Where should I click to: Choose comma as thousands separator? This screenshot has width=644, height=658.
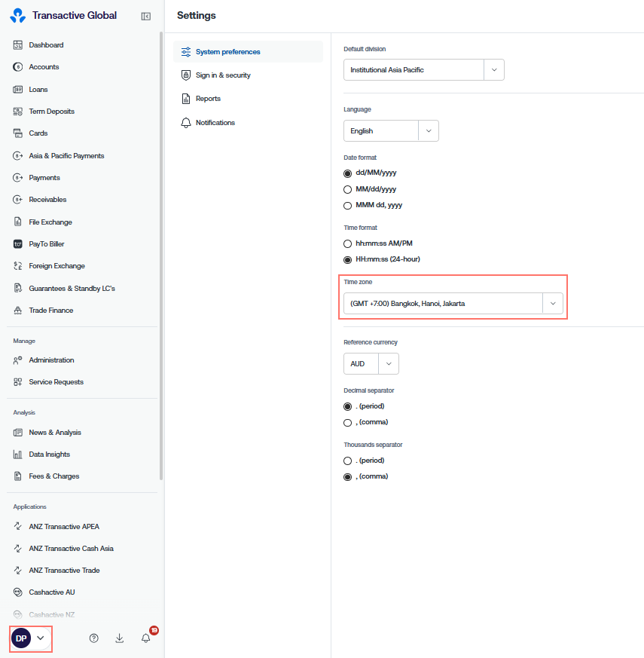click(347, 477)
